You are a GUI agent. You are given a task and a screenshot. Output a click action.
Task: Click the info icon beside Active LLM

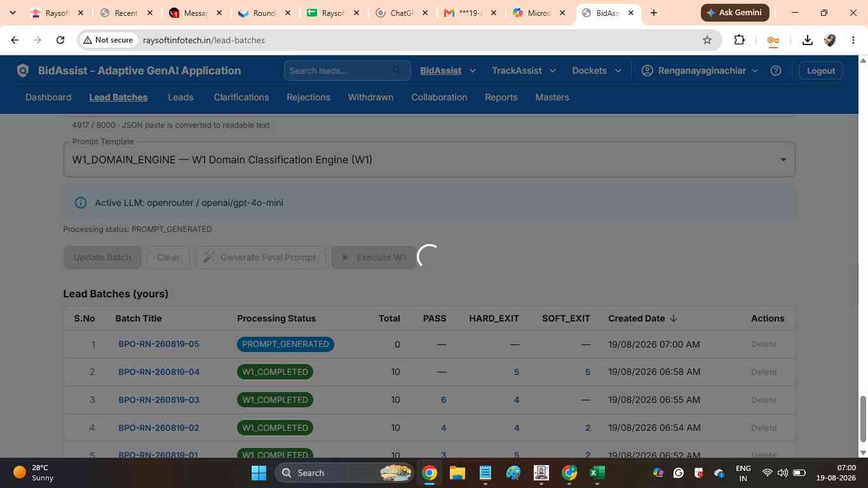(x=81, y=203)
